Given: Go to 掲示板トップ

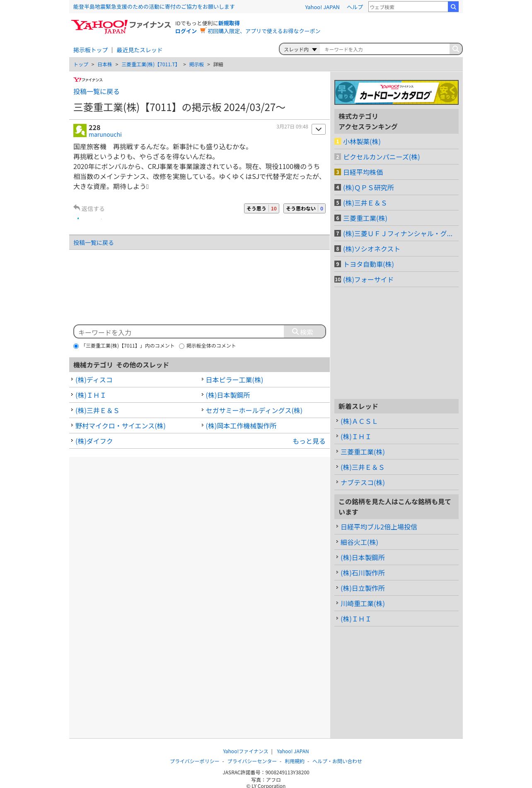Looking at the screenshot, I should tap(90, 50).
